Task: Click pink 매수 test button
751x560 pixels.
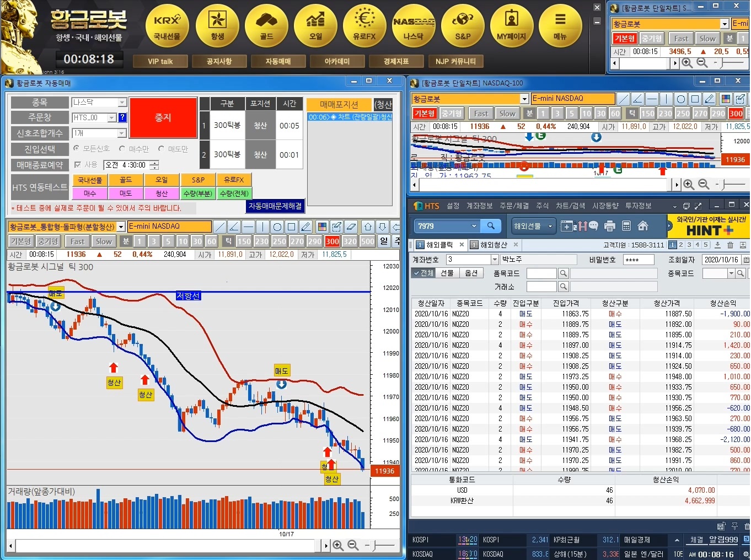Action: pos(90,193)
